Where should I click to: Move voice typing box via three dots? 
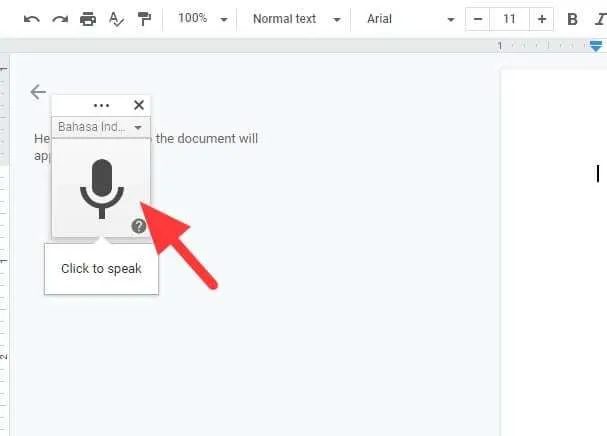tap(101, 105)
